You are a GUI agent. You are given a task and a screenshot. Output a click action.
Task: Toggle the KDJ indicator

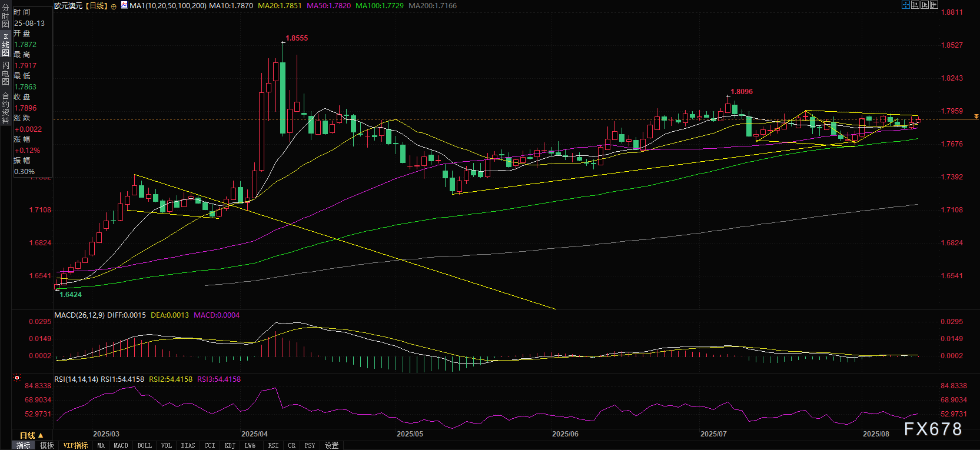230,445
